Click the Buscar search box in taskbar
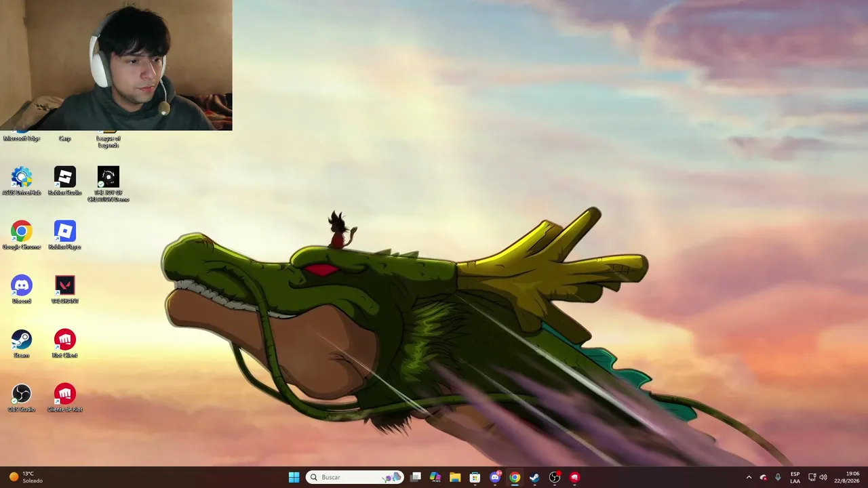868x488 pixels. click(x=355, y=477)
